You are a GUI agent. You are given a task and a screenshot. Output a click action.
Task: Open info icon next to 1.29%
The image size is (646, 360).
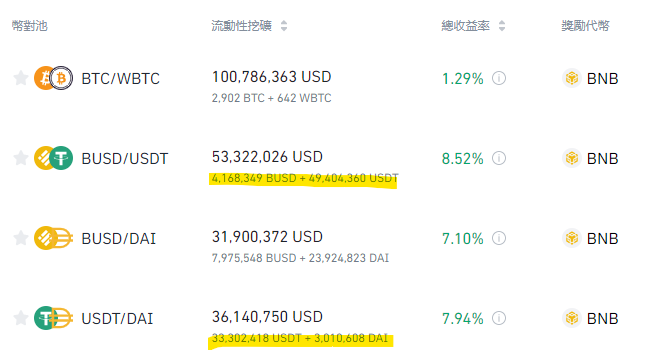click(499, 78)
